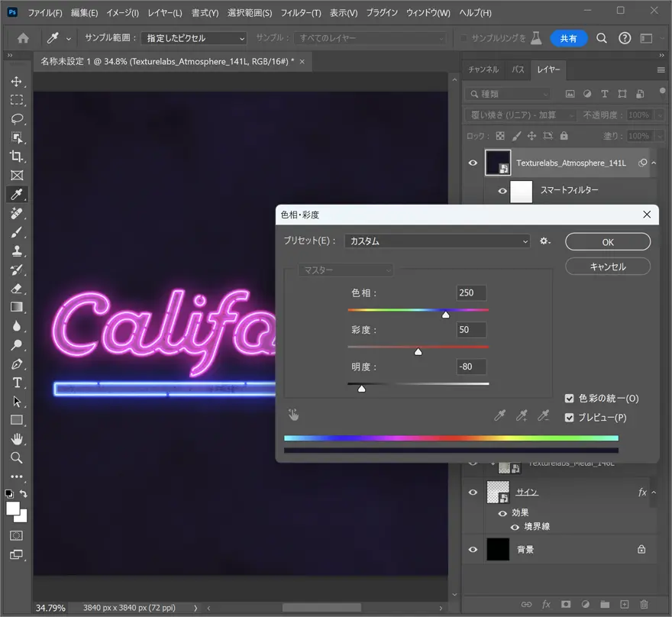672x617 pixels.
Task: Click the 彩度 saturation slider handle
Action: [x=418, y=352]
